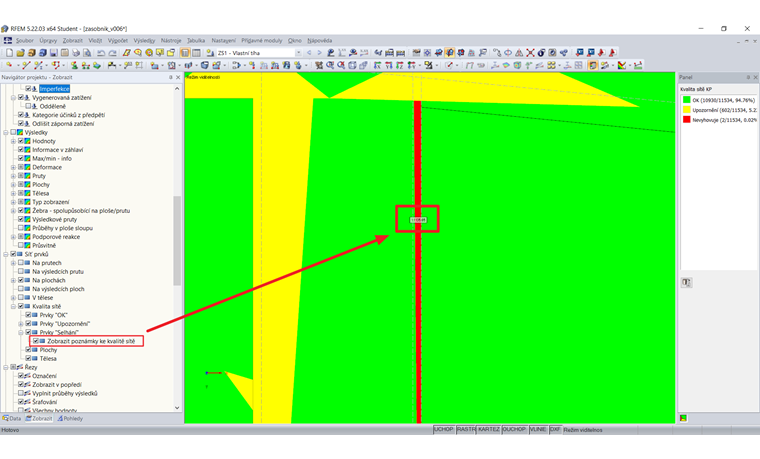Viewport: 760px width, 459px height.
Task: Go to the next load case arrow
Action: tap(319, 53)
